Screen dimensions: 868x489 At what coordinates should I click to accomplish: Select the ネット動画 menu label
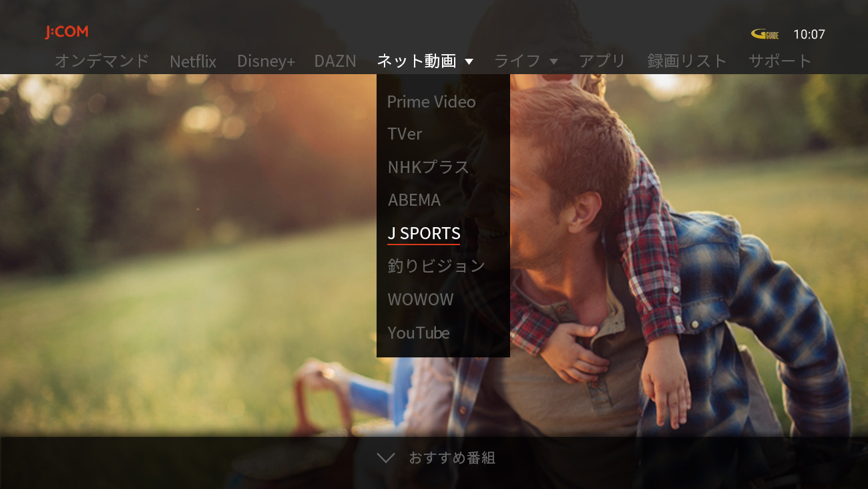[x=417, y=61]
